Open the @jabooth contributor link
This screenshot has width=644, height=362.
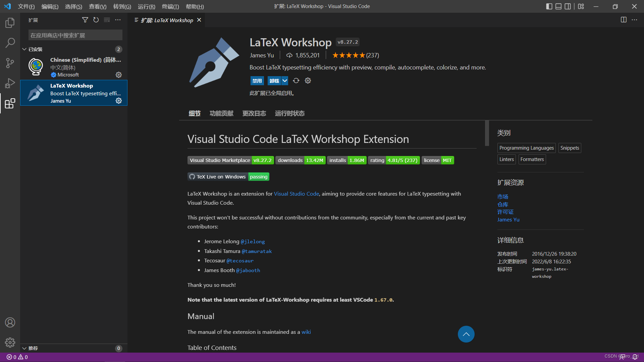[248, 270]
